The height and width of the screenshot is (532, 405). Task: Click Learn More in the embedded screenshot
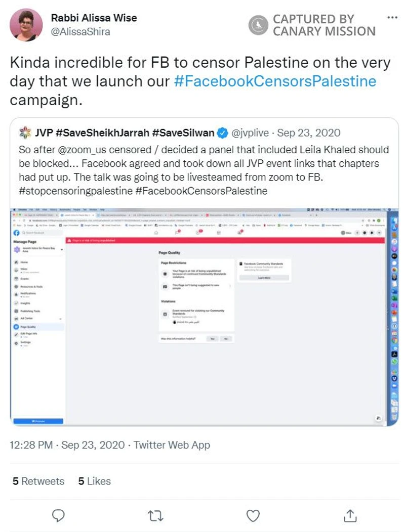pyautogui.click(x=264, y=278)
